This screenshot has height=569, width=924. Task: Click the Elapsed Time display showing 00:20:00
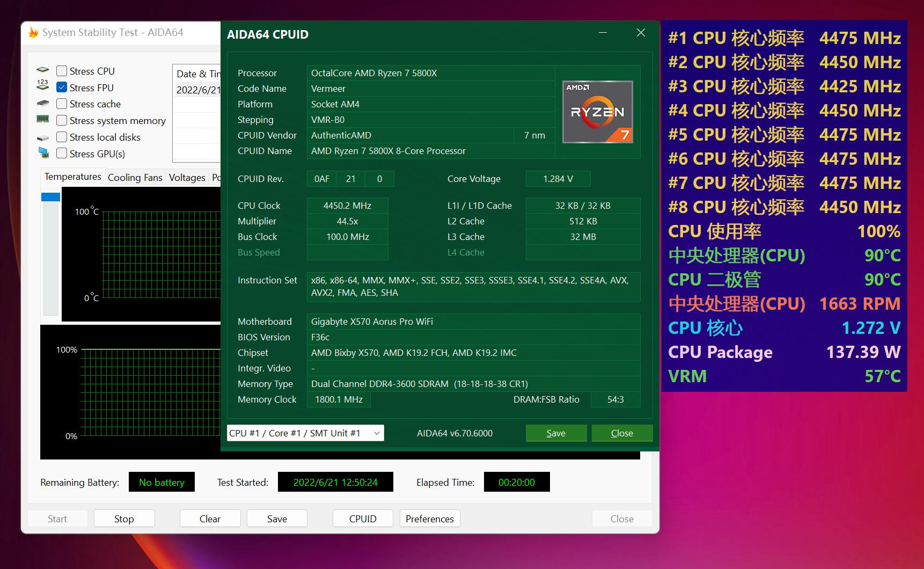point(516,482)
